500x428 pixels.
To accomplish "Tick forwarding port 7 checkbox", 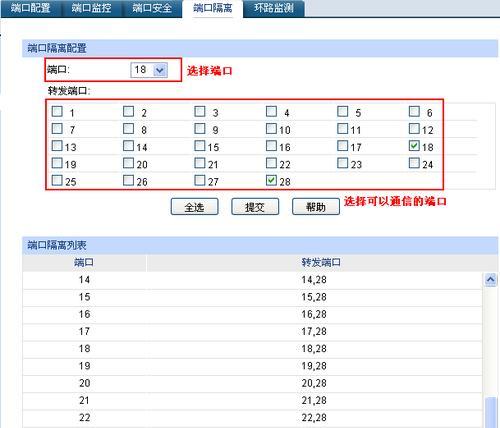I will pos(57,128).
